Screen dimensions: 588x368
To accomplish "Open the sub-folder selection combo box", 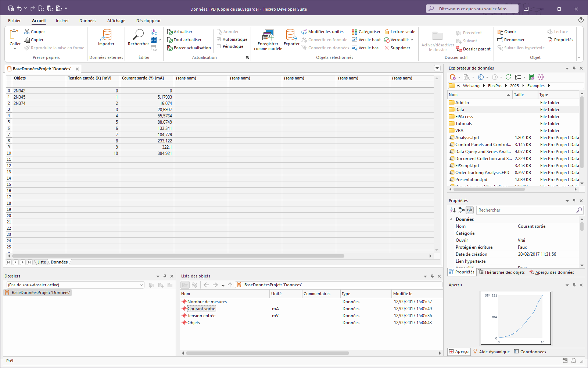I will pos(142,285).
